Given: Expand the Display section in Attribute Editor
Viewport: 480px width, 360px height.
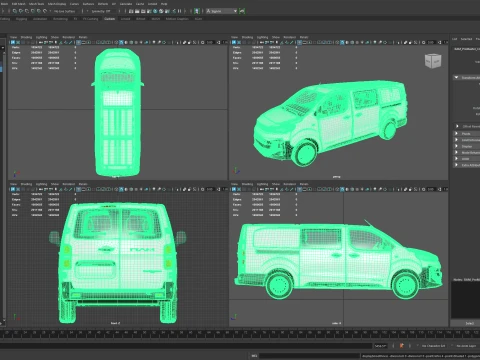Looking at the screenshot, I should (456, 146).
